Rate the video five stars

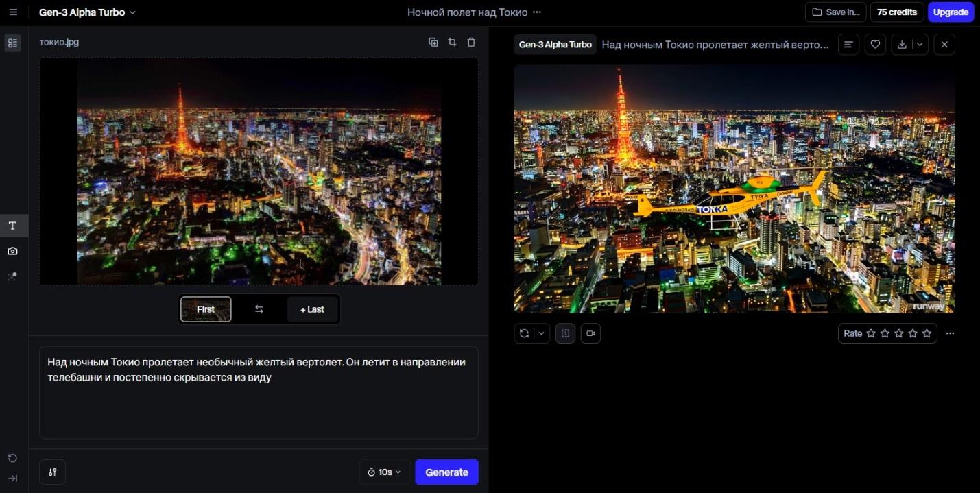(x=927, y=333)
